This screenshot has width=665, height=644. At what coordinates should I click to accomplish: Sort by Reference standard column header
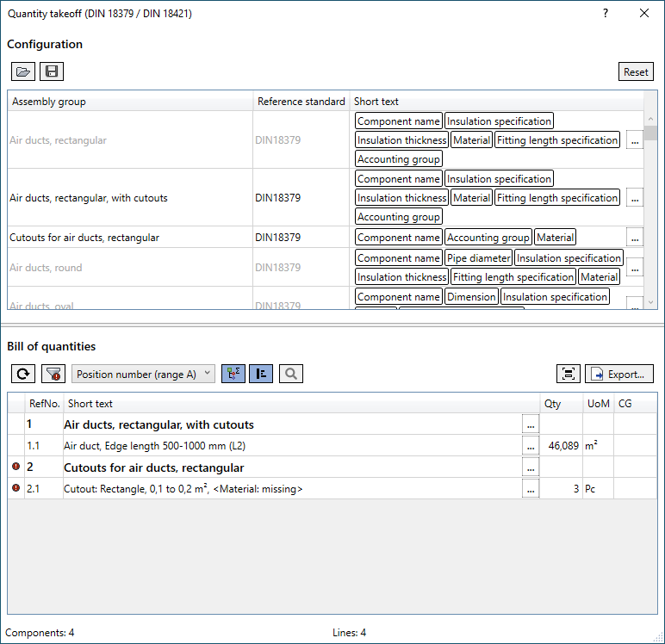point(301,102)
